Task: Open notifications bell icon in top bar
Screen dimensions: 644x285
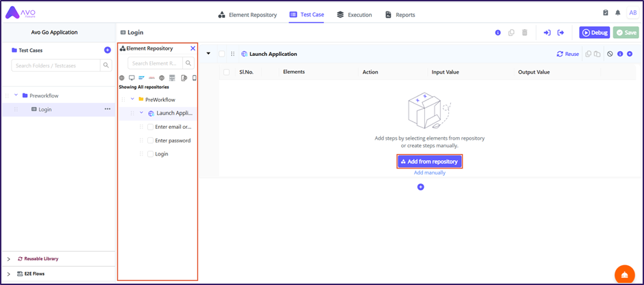Action: pos(618,13)
